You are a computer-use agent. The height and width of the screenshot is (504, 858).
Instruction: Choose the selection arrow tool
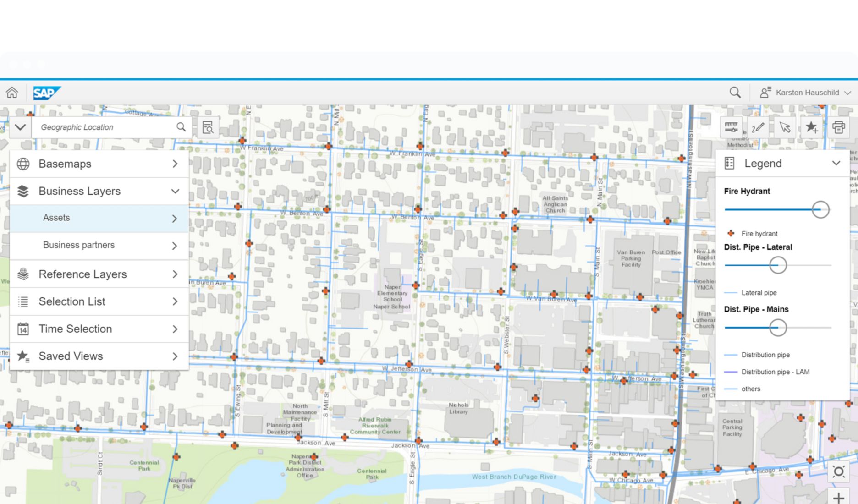coord(785,127)
